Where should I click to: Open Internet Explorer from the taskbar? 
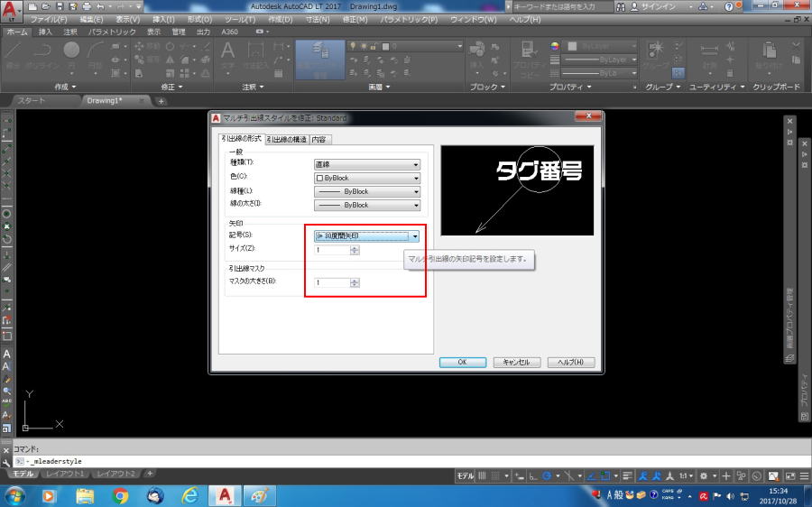[x=190, y=495]
